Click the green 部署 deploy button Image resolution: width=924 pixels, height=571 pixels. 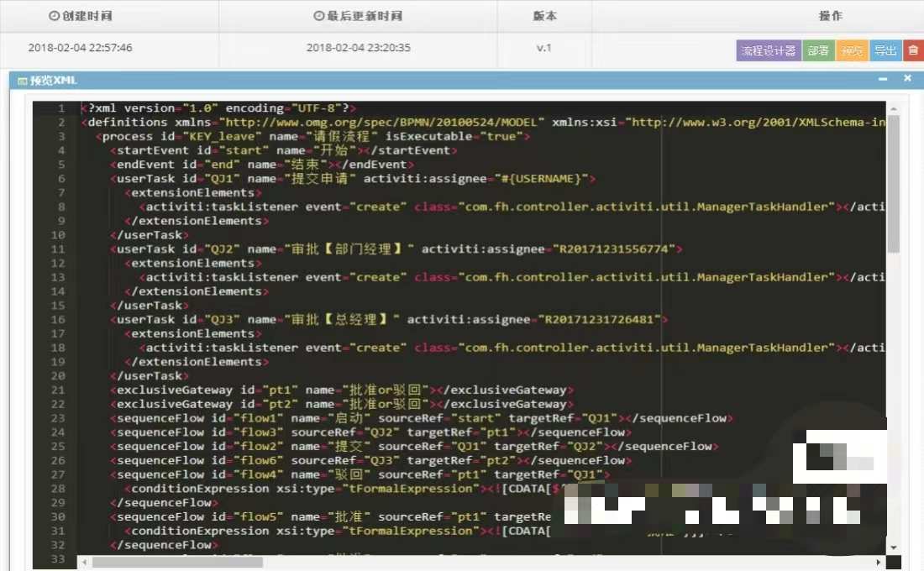click(x=818, y=50)
